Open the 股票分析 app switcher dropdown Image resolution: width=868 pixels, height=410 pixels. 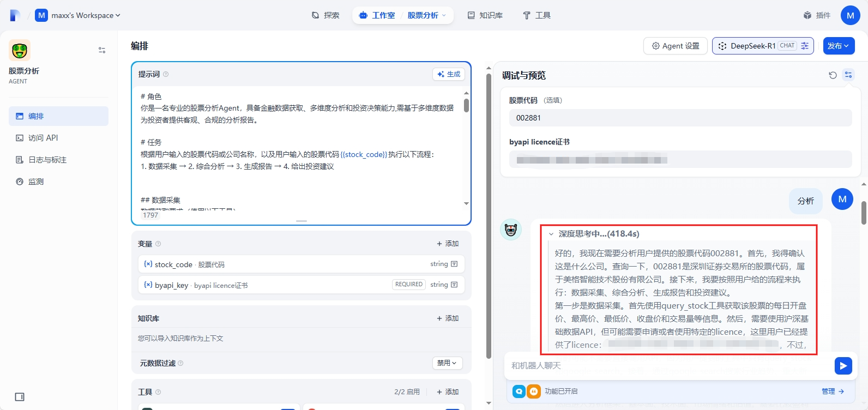(x=426, y=15)
